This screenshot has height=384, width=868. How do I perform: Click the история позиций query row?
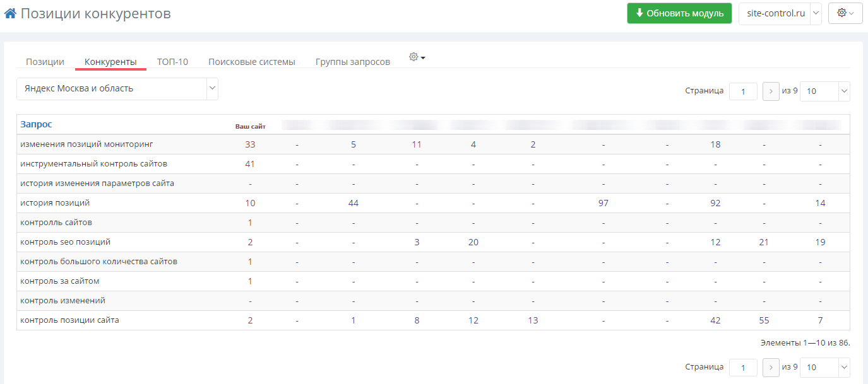click(55, 203)
